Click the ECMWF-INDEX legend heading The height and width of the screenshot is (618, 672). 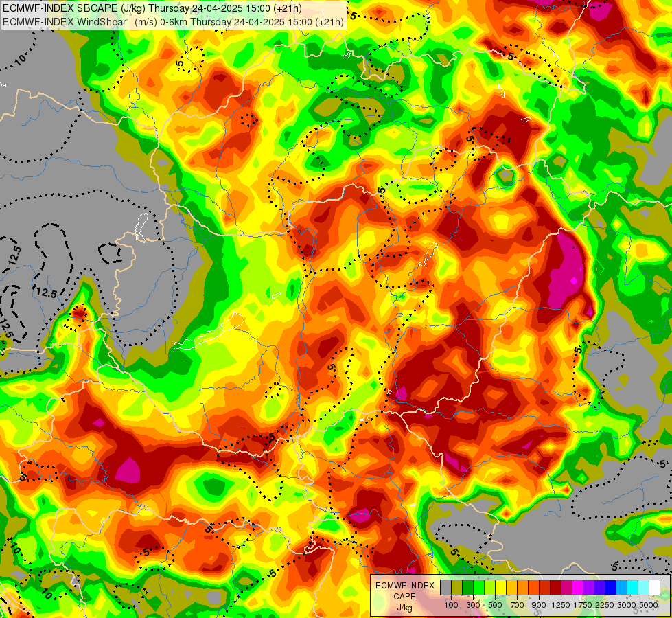coord(404,586)
